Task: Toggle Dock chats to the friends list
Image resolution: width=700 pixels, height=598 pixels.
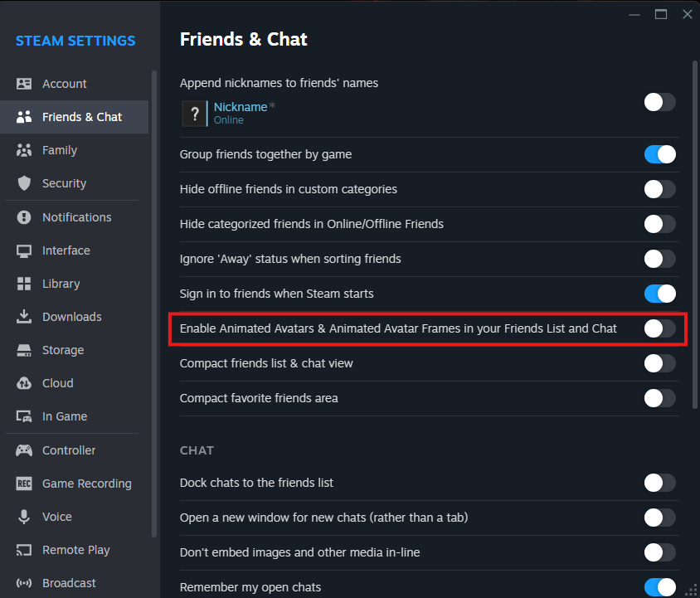Action: click(659, 483)
